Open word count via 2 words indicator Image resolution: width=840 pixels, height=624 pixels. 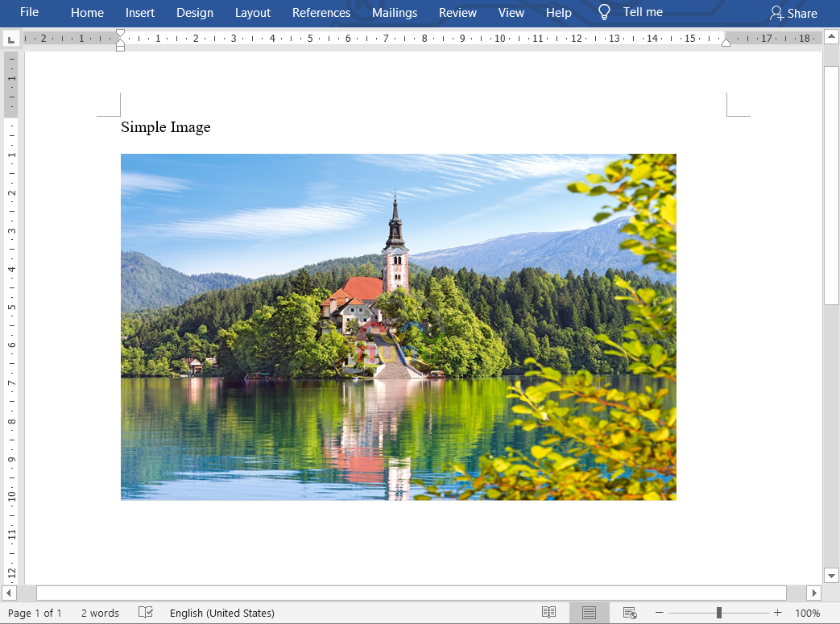pyautogui.click(x=99, y=613)
